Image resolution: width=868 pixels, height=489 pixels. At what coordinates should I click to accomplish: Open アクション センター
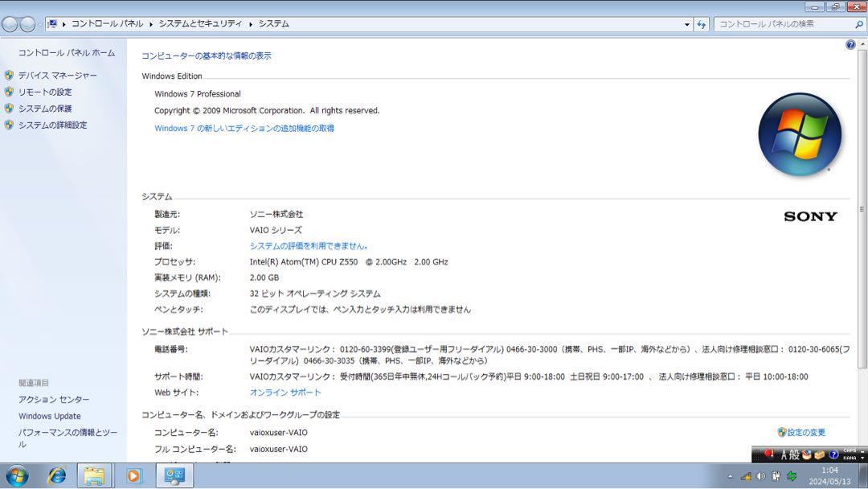(54, 399)
